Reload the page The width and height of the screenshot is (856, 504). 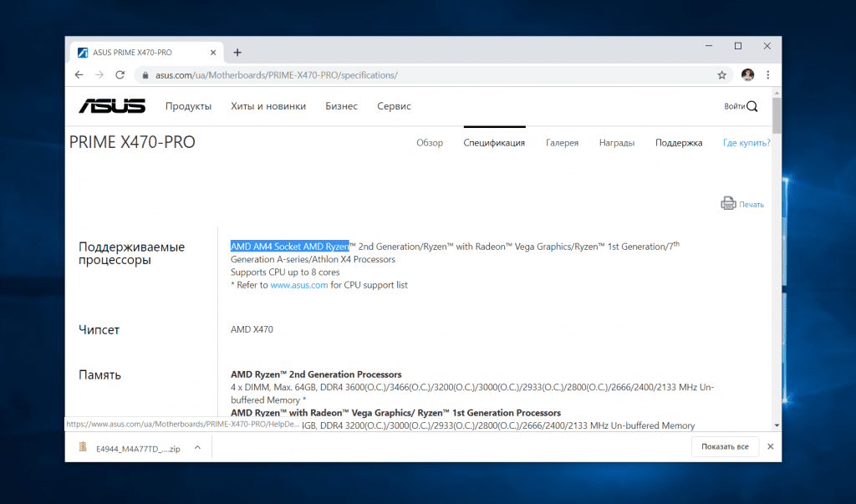120,74
